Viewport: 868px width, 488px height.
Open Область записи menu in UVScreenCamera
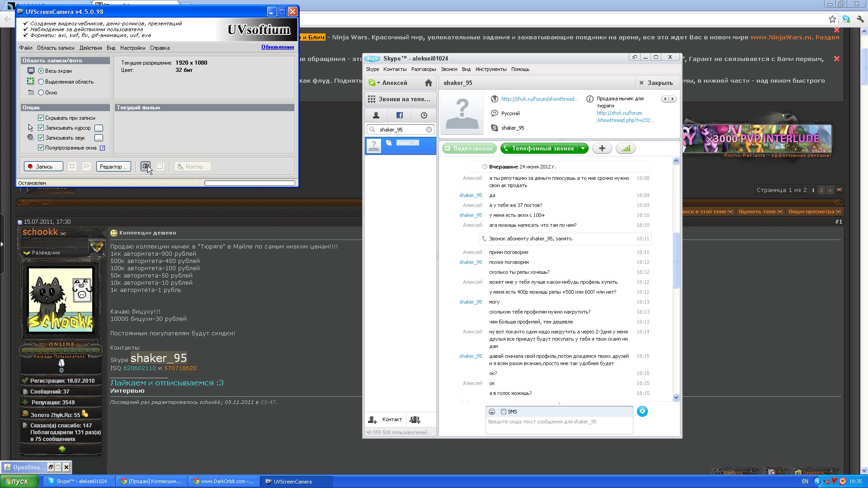point(56,48)
